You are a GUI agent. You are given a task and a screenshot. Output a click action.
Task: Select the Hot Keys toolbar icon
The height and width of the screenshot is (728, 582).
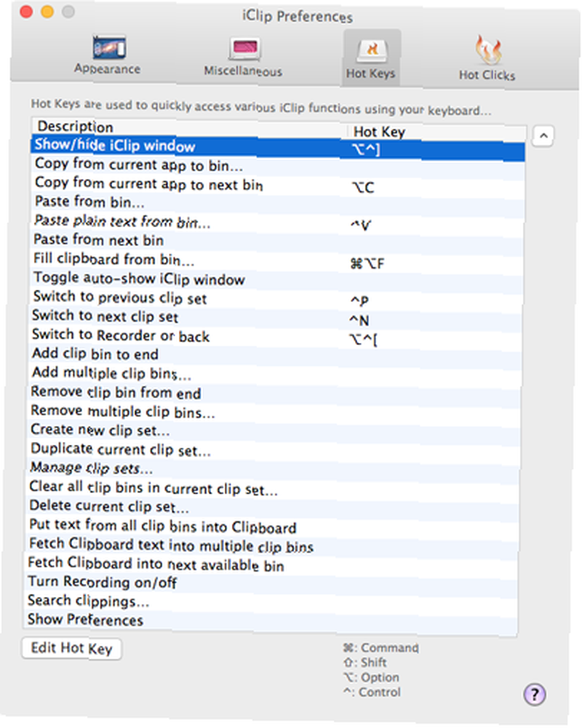pyautogui.click(x=372, y=51)
